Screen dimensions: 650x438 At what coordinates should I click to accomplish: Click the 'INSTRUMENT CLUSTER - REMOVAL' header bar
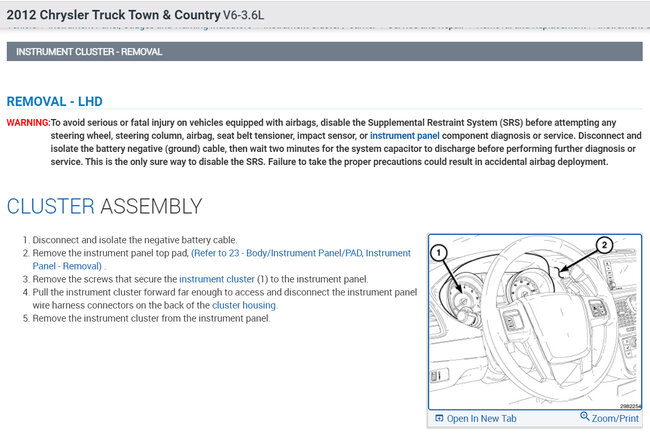(325, 51)
